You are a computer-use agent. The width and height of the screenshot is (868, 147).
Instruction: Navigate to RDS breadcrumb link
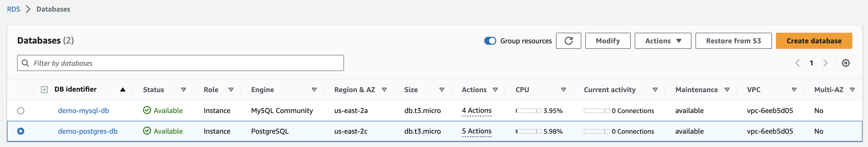tap(13, 9)
